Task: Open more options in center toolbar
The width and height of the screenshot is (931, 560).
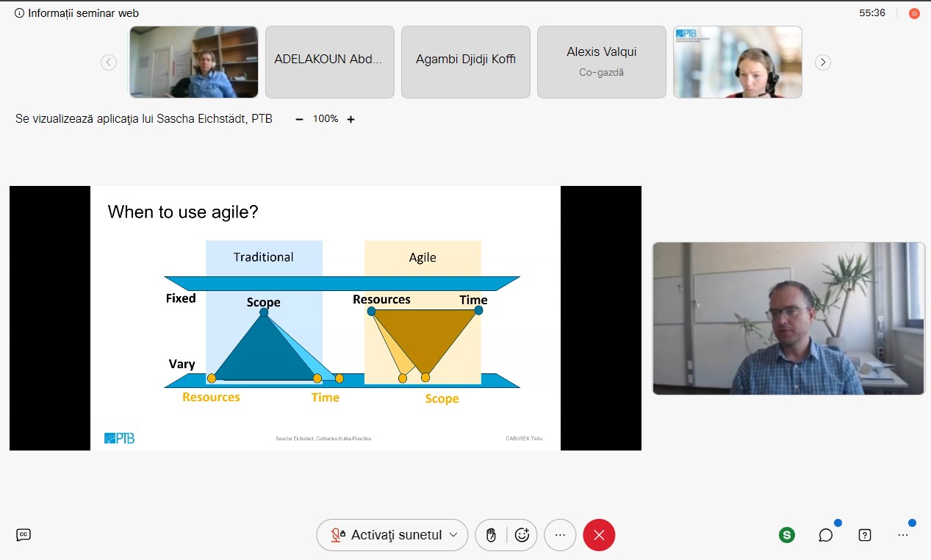Action: click(x=560, y=535)
